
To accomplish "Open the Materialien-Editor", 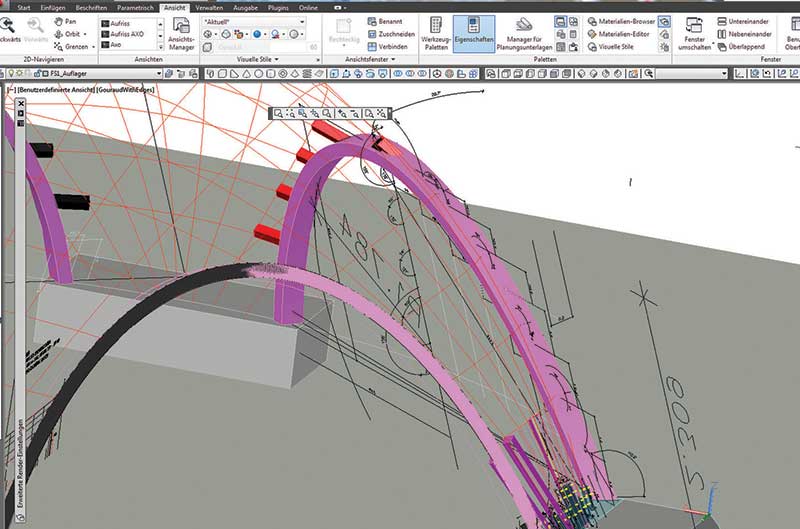I will point(621,33).
